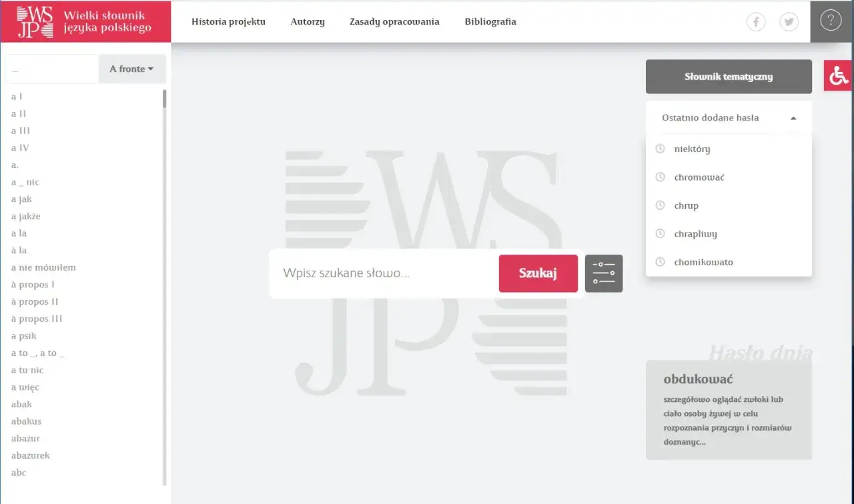Open help via question mark icon
Image resolution: width=854 pixels, height=504 pixels.
click(831, 21)
